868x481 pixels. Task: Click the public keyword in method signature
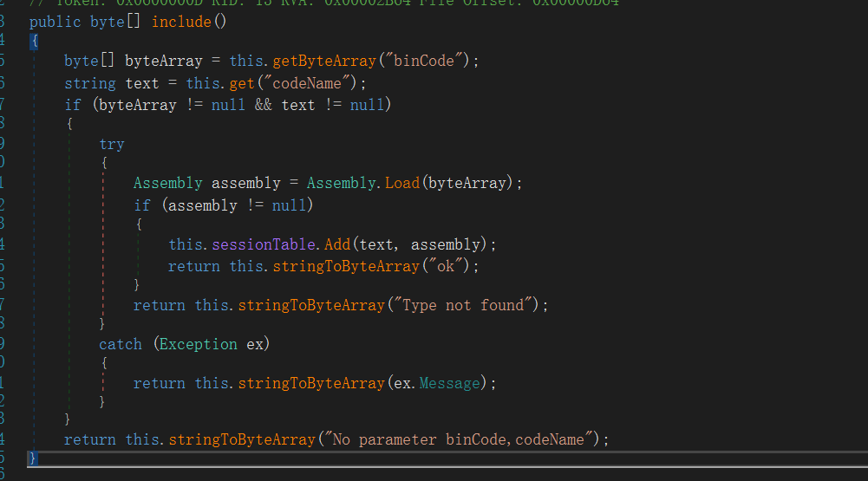click(55, 21)
